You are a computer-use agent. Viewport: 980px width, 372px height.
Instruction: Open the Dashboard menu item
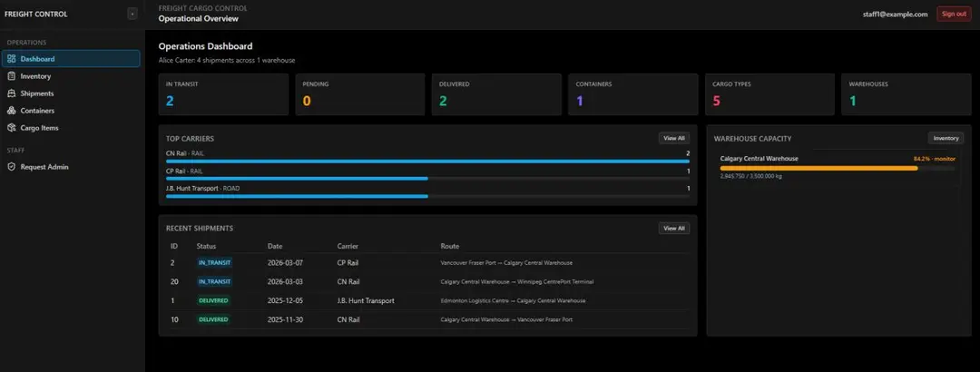(x=71, y=59)
